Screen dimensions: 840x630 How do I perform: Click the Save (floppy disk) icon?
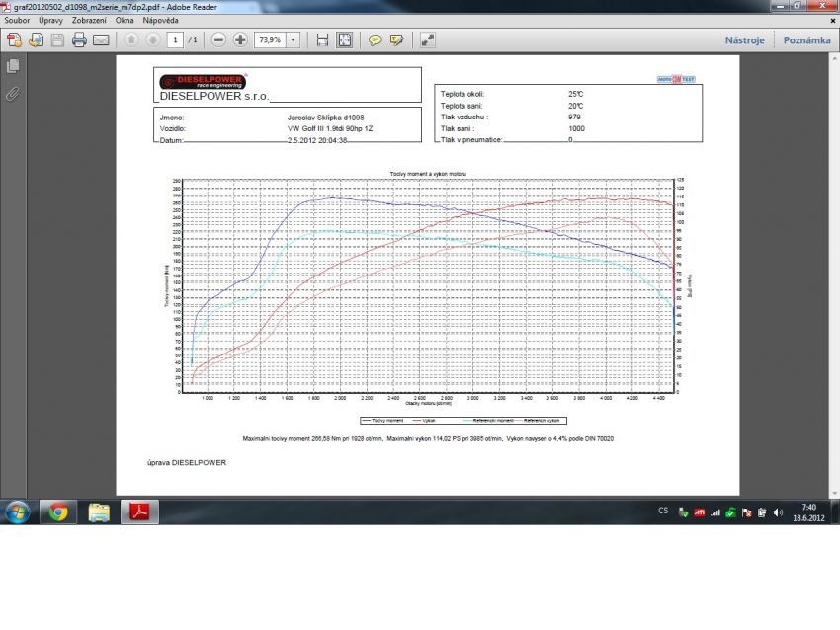tap(58, 39)
